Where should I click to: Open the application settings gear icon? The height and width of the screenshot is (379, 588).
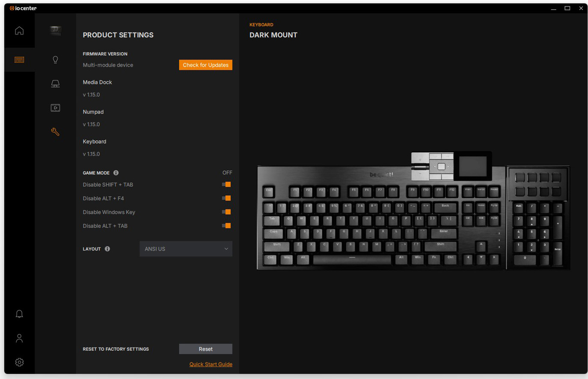coord(19,362)
